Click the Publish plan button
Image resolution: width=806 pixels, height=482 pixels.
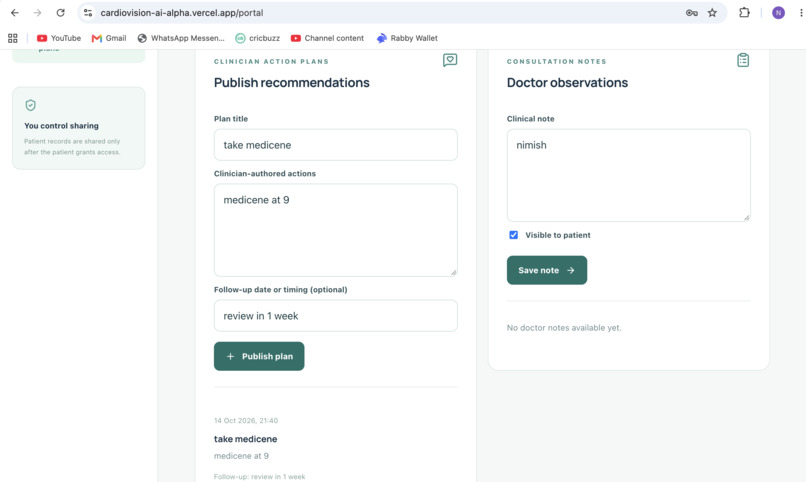click(259, 356)
